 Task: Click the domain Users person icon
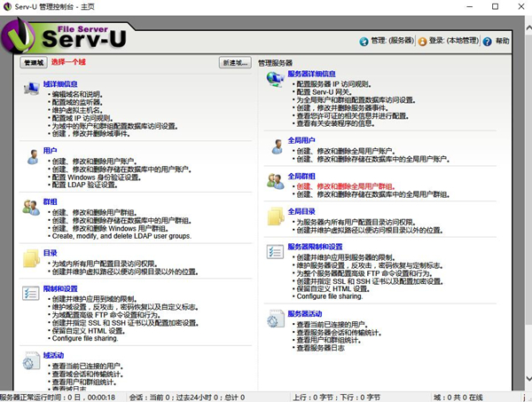[x=33, y=157]
